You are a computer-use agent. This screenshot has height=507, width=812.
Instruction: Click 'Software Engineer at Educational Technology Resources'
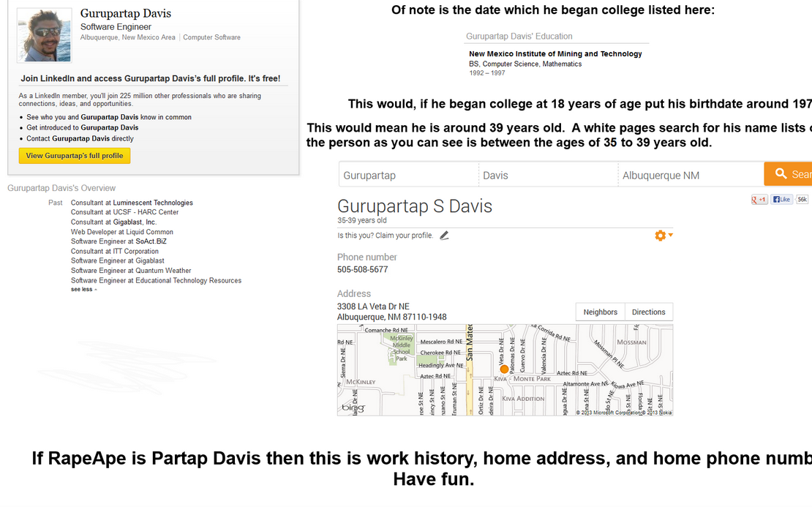[x=156, y=281]
